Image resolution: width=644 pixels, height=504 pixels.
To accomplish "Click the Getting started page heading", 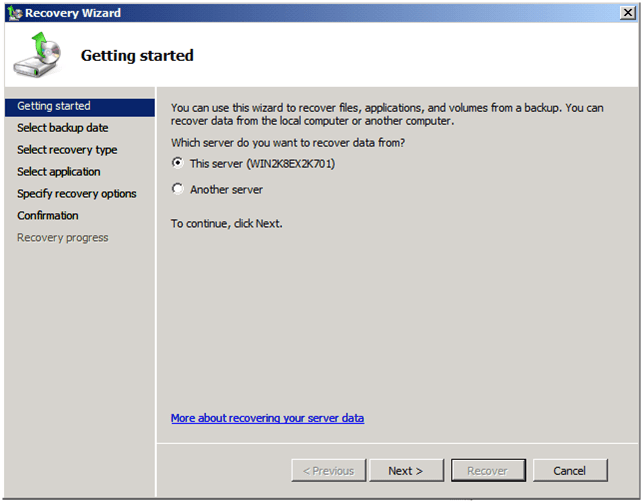I will (x=137, y=56).
